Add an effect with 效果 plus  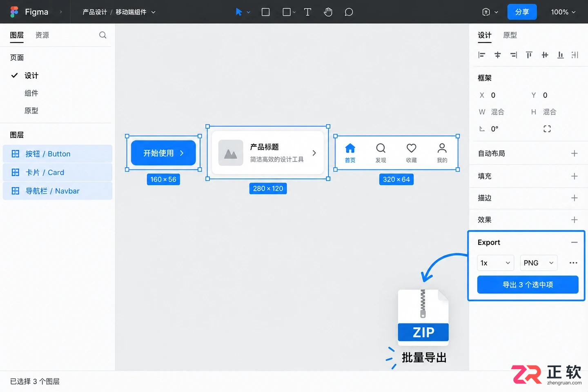tap(574, 220)
